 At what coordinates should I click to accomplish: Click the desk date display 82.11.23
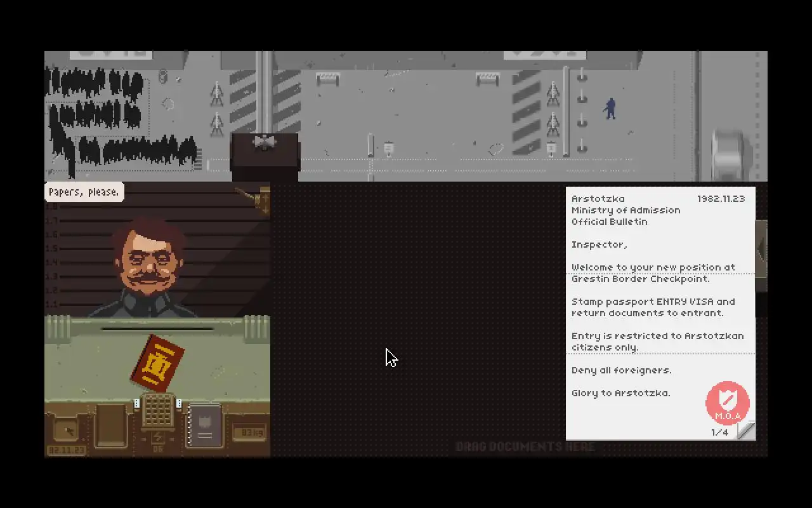pyautogui.click(x=67, y=450)
